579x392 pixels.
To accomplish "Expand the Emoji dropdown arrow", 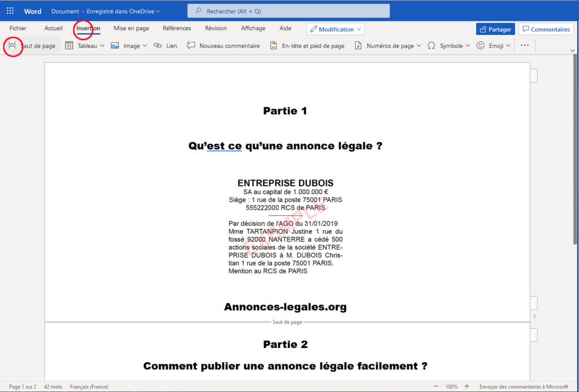I will tap(508, 46).
